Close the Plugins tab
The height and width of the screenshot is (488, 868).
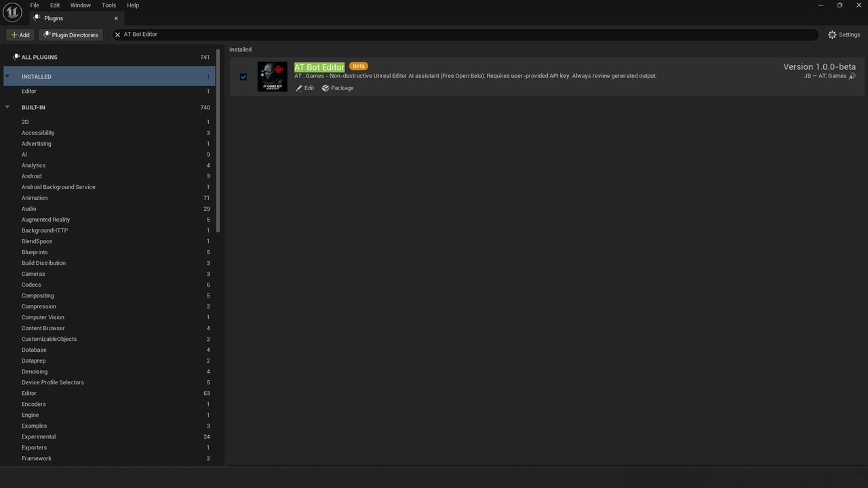(x=116, y=18)
